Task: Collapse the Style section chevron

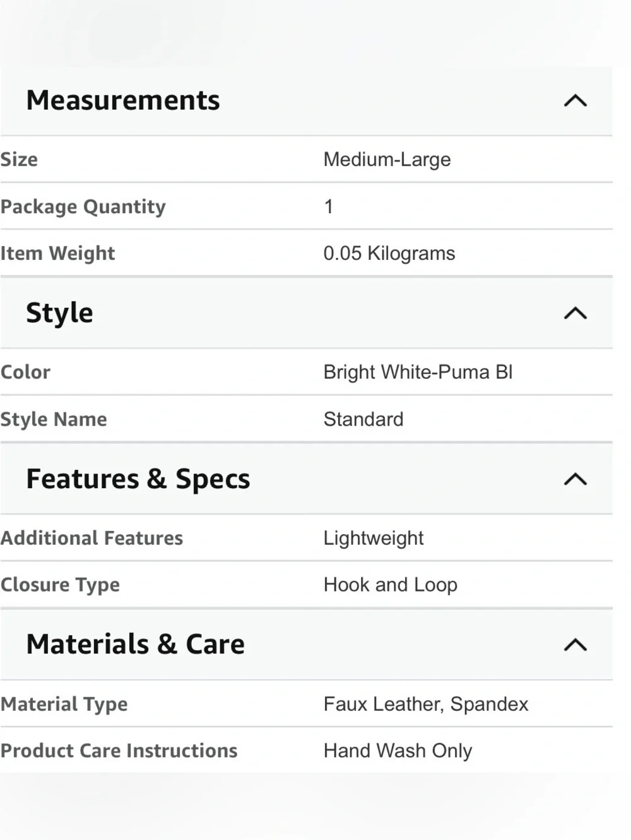Action: click(575, 313)
